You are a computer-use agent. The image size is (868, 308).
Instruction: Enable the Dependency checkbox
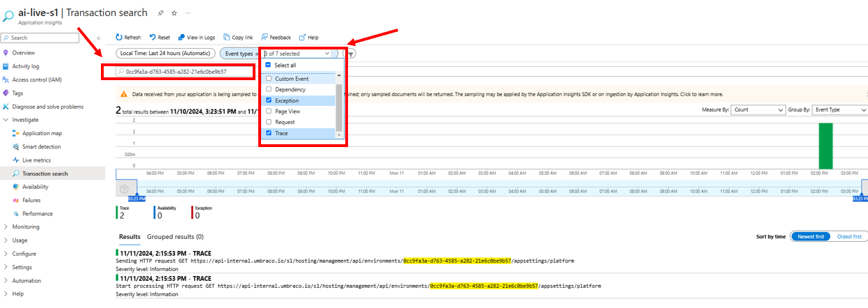(x=269, y=90)
